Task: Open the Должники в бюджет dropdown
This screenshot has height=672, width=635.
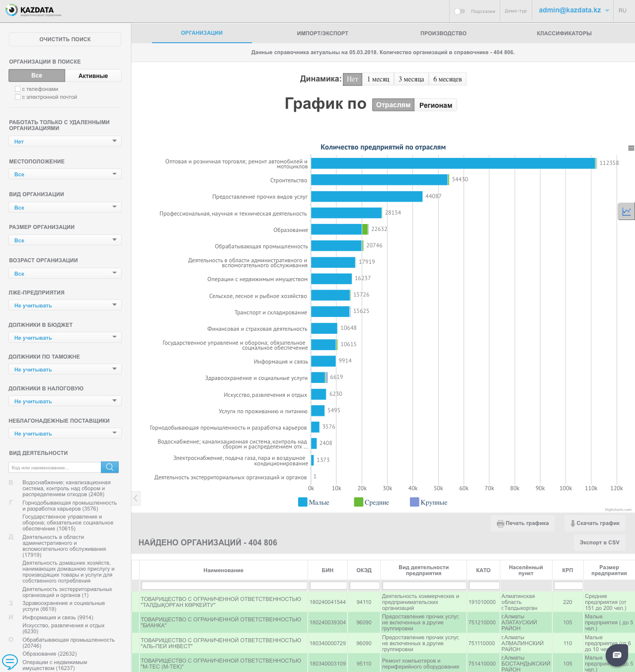Action: pyautogui.click(x=65, y=338)
